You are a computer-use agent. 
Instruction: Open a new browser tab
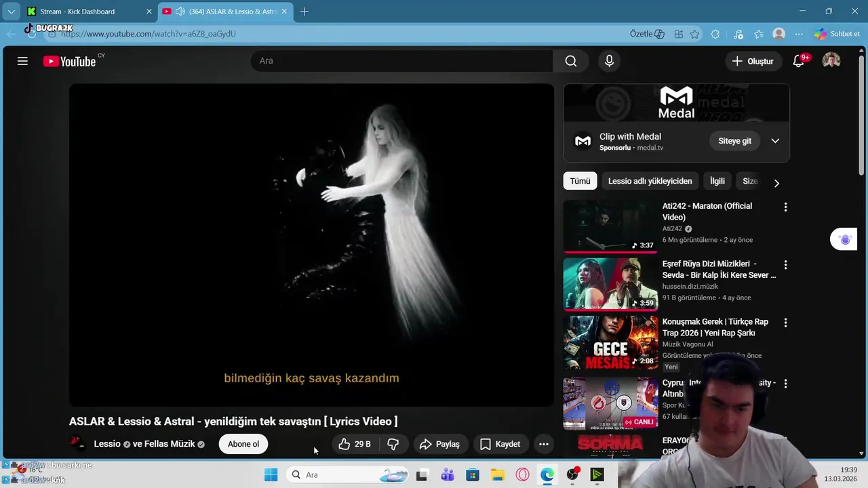pyautogui.click(x=304, y=12)
